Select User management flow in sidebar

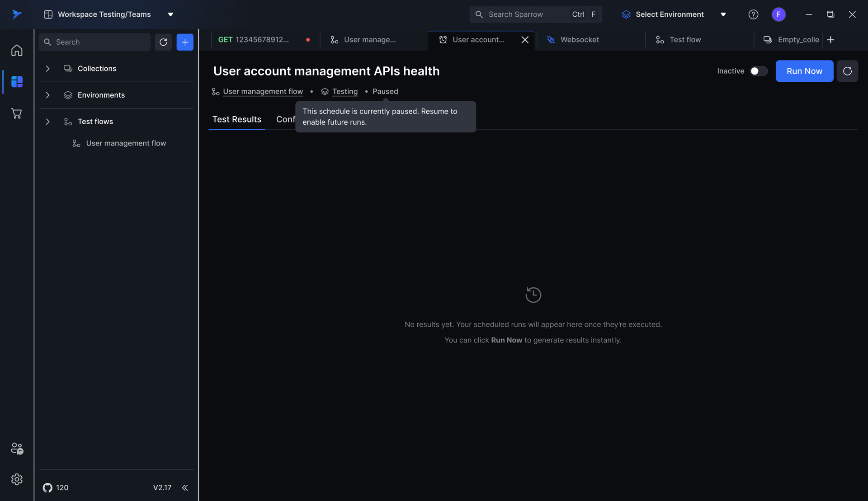tap(126, 143)
